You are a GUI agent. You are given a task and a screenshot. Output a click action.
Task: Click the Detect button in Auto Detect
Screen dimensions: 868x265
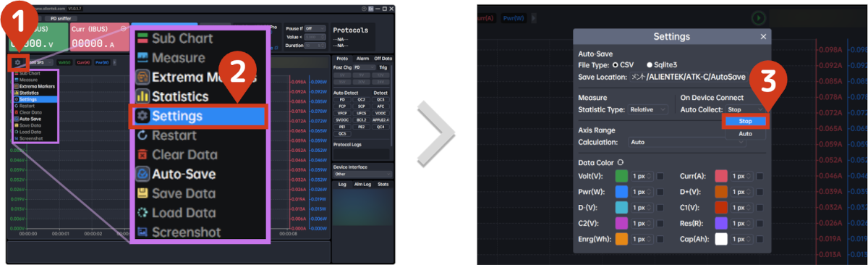click(380, 93)
